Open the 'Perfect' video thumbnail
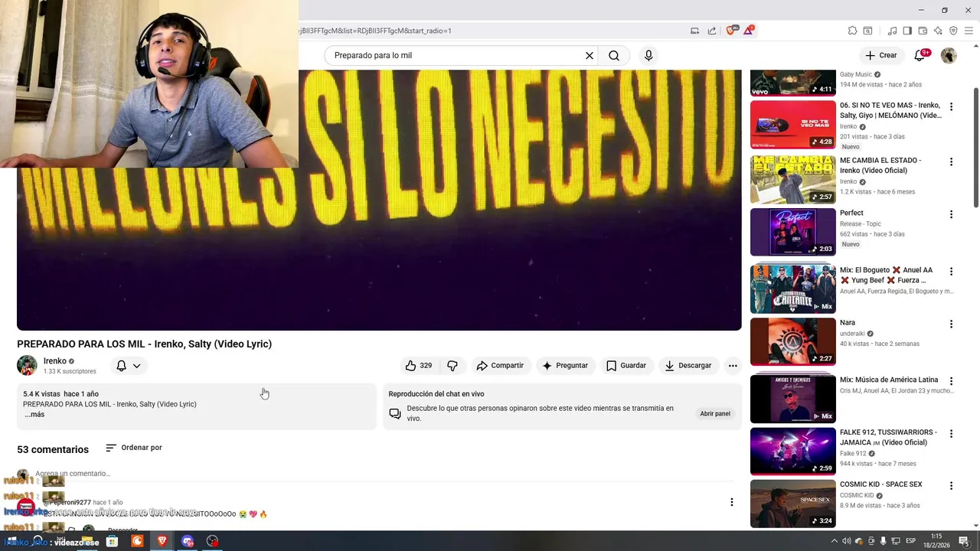 point(792,232)
